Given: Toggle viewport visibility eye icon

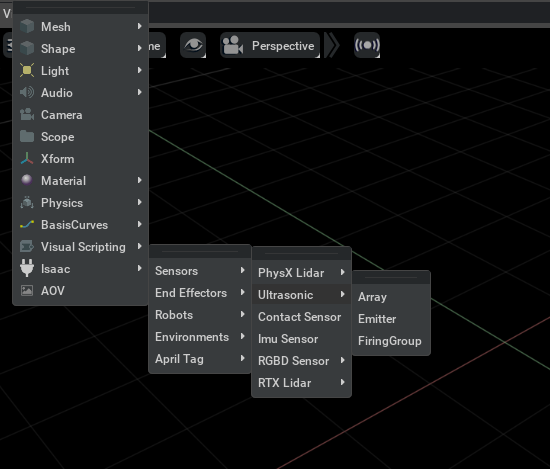Looking at the screenshot, I should (193, 45).
